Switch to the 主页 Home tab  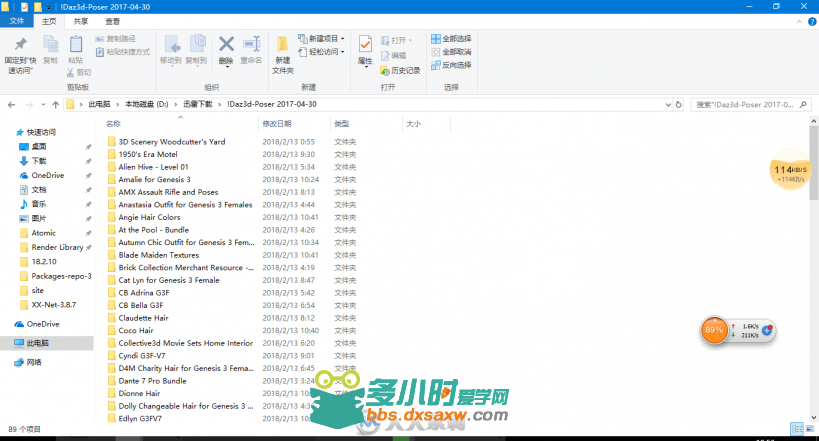49,21
